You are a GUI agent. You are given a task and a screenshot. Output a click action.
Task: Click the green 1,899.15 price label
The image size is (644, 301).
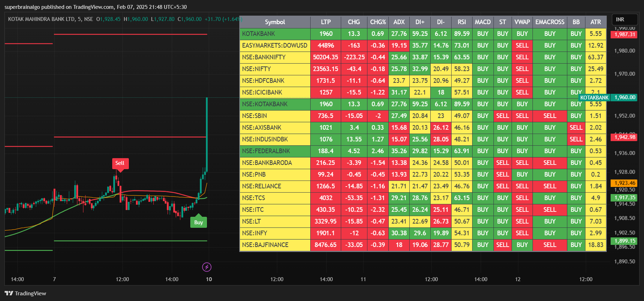pos(625,241)
